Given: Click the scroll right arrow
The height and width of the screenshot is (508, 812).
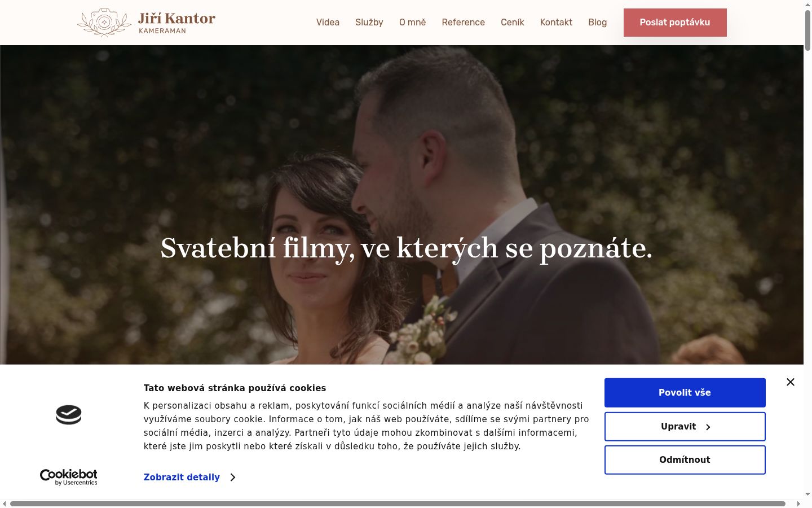Looking at the screenshot, I should tap(798, 503).
